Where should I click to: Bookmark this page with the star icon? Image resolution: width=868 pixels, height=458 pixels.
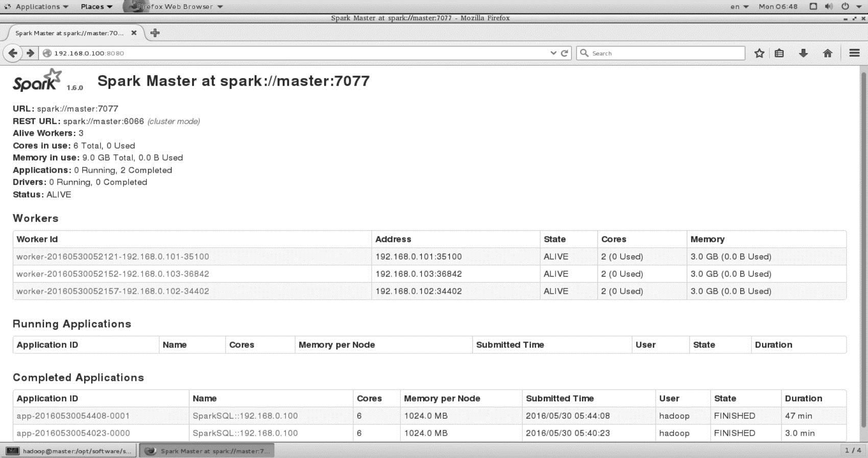[x=759, y=53]
